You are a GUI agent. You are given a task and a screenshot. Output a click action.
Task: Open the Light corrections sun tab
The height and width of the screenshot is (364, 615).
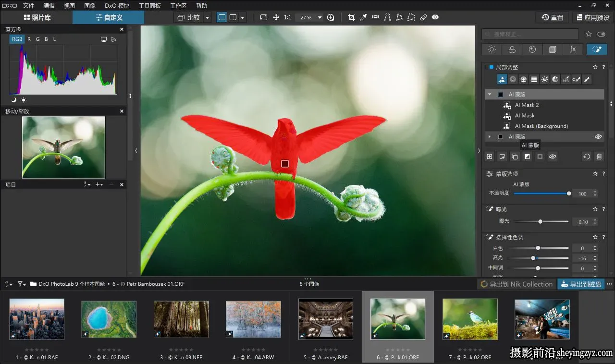pos(492,49)
